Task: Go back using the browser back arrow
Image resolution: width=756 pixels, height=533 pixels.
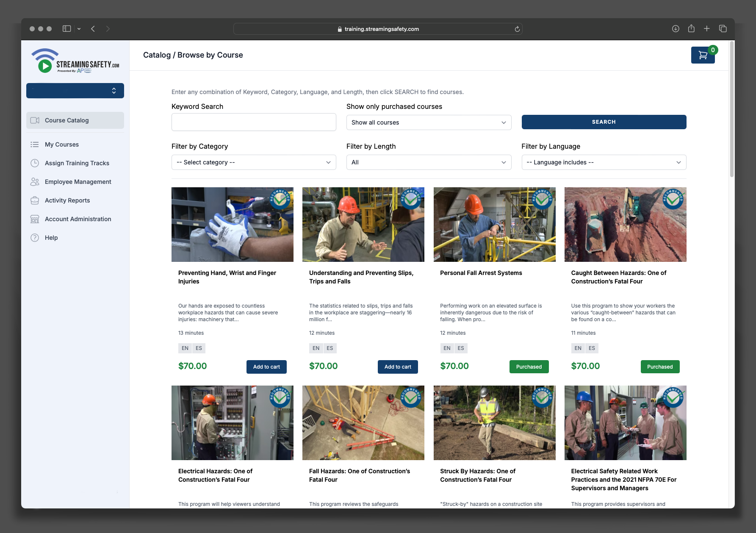Action: tap(93, 29)
